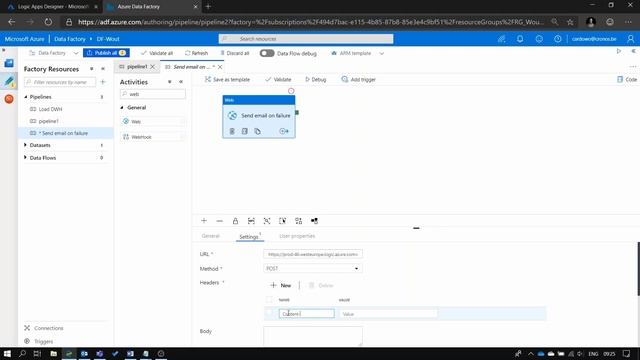Click the URL input field
This screenshot has height=360, width=640.
click(313, 254)
